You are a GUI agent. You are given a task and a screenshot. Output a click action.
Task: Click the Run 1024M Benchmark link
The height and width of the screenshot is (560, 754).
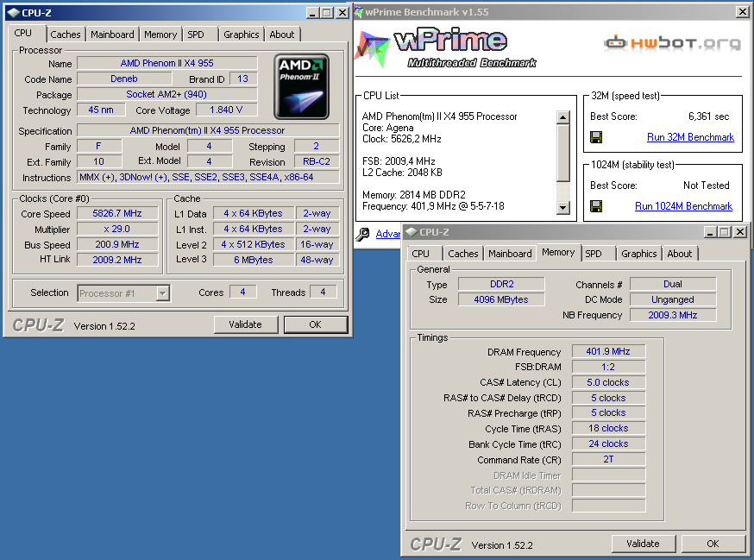(683, 206)
